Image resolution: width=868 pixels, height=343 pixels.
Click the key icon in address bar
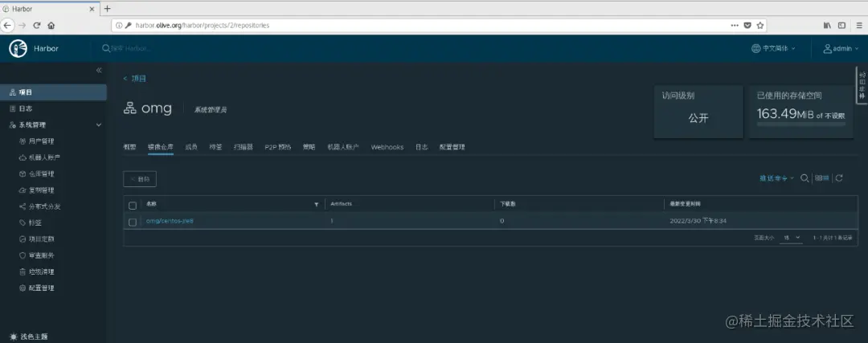129,26
